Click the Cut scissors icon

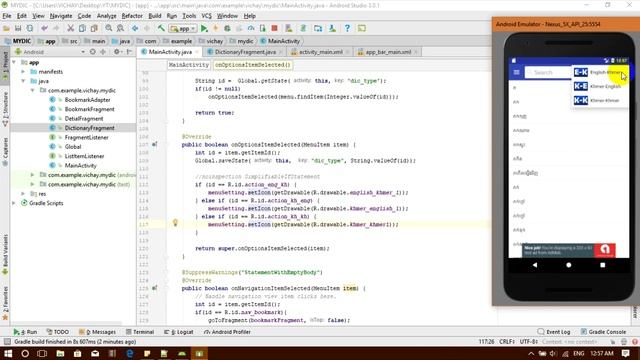(70, 29)
